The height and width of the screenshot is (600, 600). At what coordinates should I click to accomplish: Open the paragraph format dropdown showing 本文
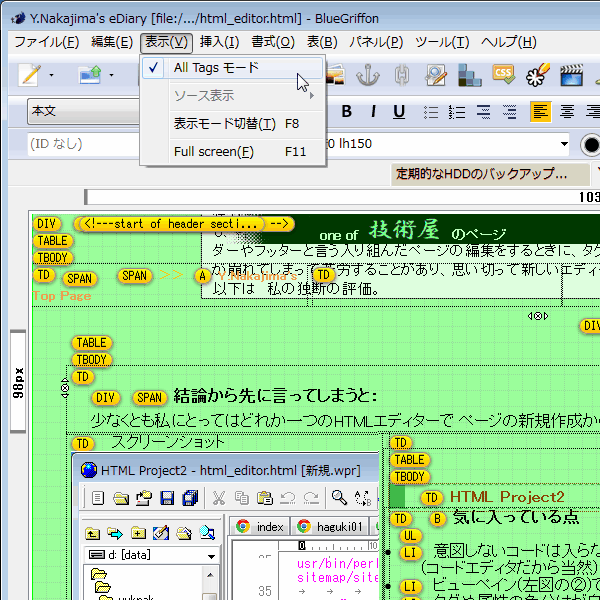coord(80,111)
